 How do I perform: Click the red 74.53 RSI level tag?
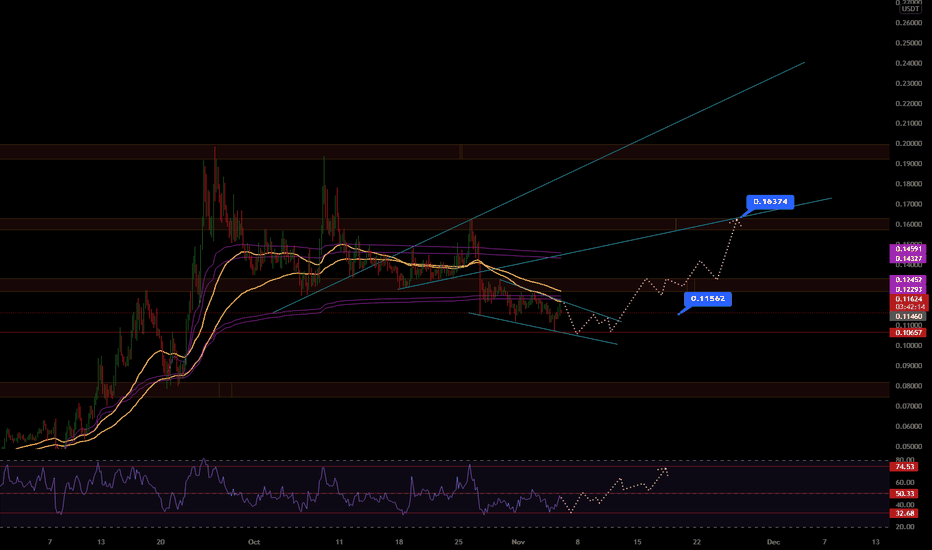904,467
